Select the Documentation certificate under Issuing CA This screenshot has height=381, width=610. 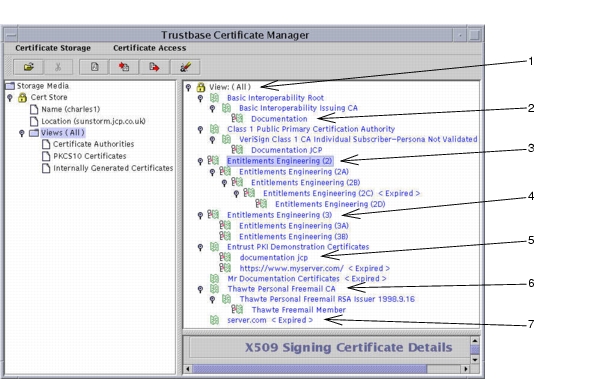pos(279,119)
